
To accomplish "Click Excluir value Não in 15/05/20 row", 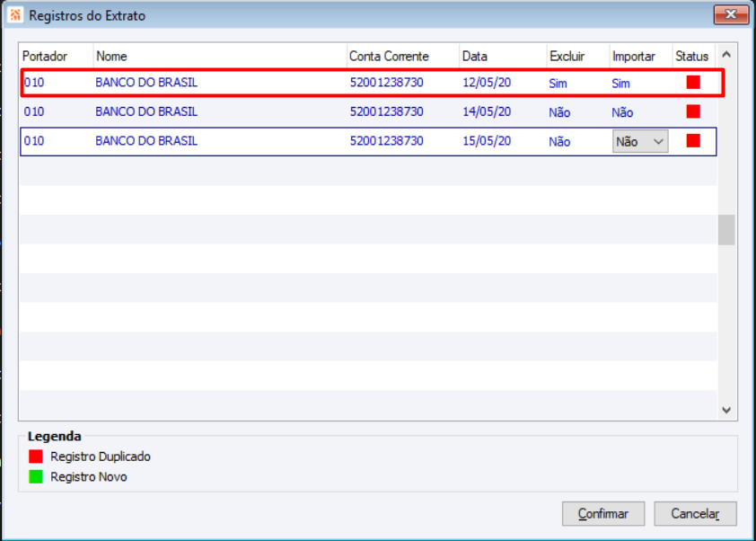I will (559, 141).
